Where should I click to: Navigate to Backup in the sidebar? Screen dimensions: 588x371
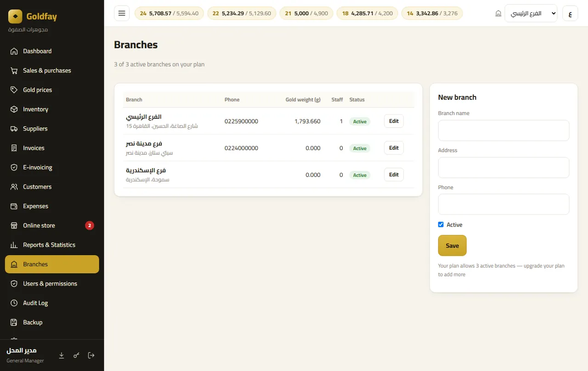[52, 322]
